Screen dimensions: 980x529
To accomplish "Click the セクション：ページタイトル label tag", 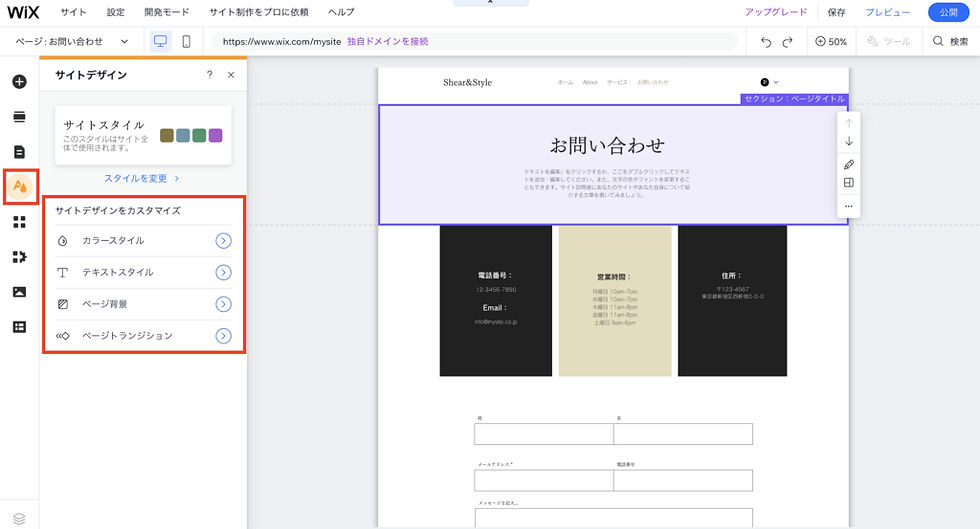I will click(x=794, y=99).
